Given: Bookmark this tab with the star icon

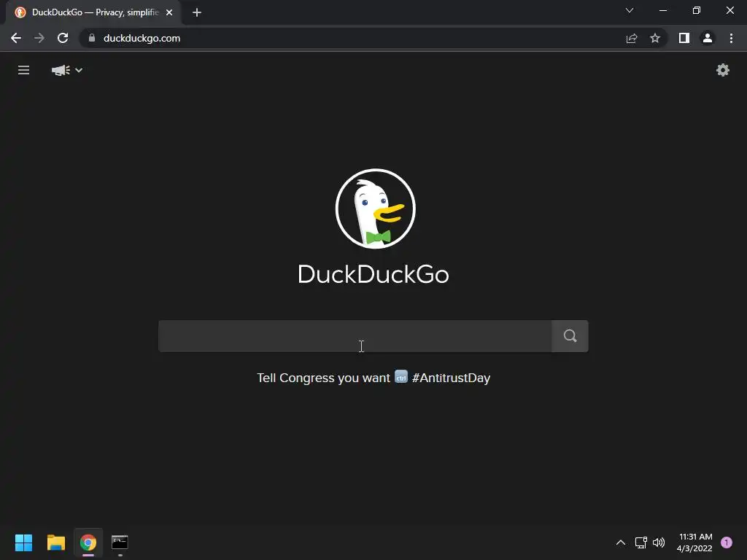Looking at the screenshot, I should (x=655, y=38).
